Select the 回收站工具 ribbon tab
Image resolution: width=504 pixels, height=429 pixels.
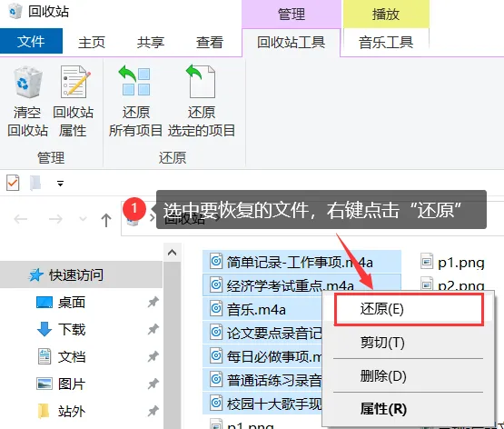291,42
